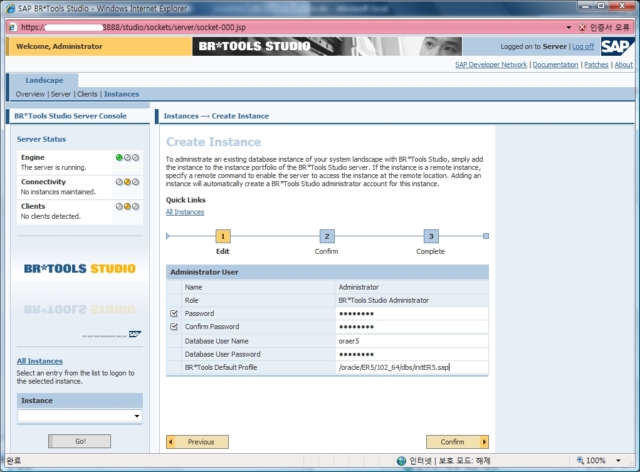Click the 'The server is running.' text
Screen dimensions: 640x472
click(53, 167)
